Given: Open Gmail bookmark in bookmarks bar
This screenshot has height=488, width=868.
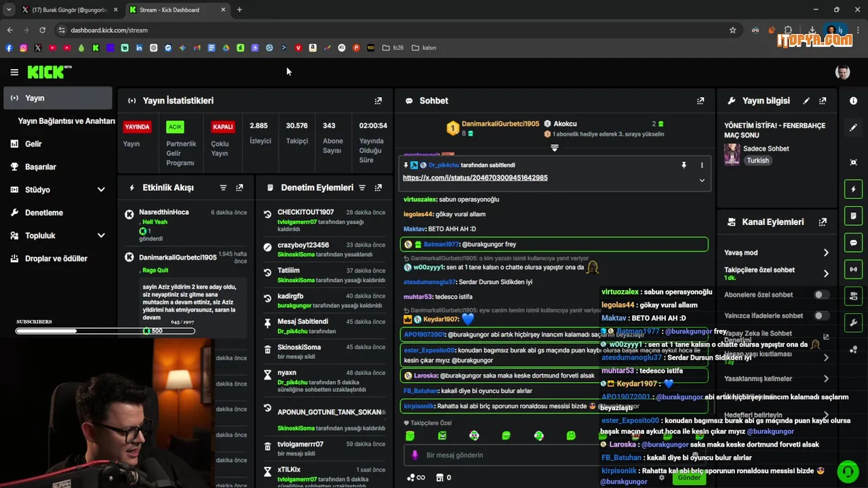Looking at the screenshot, I should (x=197, y=48).
